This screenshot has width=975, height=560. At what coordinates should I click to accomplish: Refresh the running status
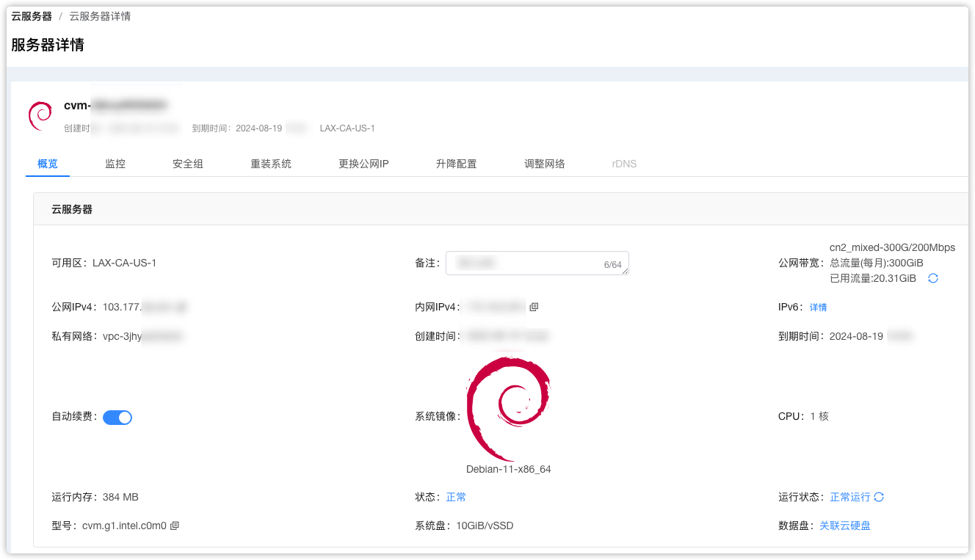click(x=879, y=497)
